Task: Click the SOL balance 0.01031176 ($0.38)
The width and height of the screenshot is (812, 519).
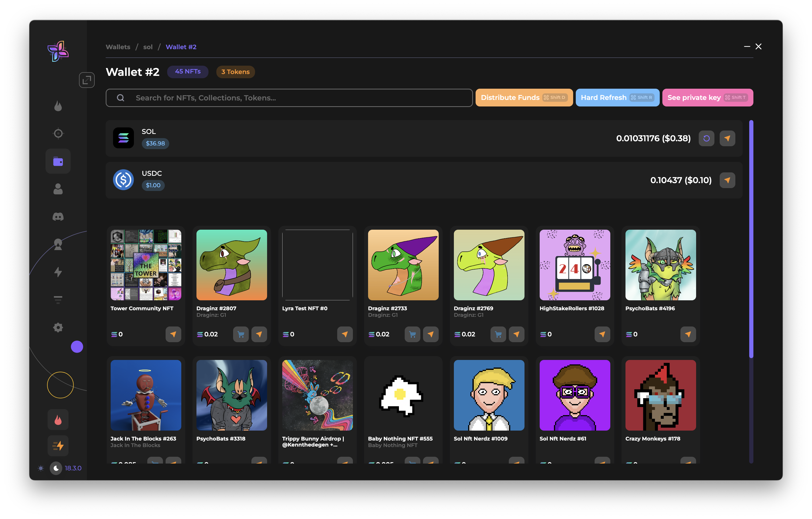Action: (x=653, y=138)
